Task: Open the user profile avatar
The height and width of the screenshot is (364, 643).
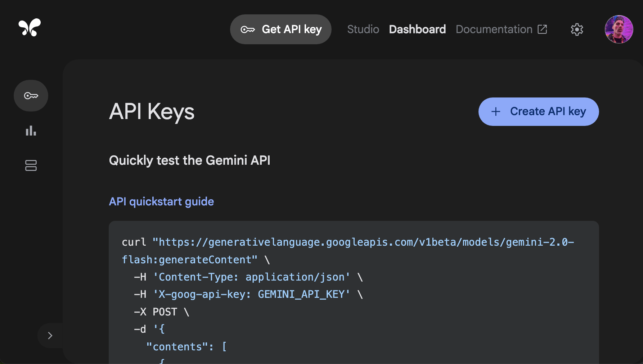Action: pyautogui.click(x=619, y=29)
